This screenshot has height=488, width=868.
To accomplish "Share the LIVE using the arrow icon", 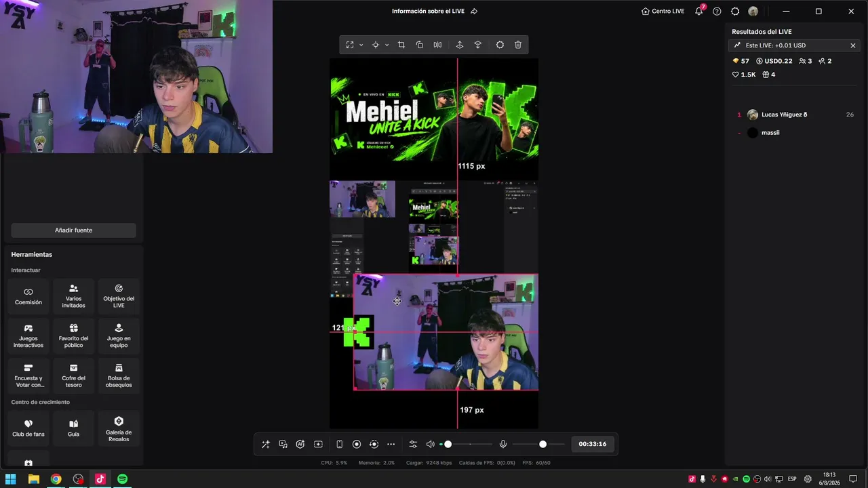I will [x=474, y=11].
